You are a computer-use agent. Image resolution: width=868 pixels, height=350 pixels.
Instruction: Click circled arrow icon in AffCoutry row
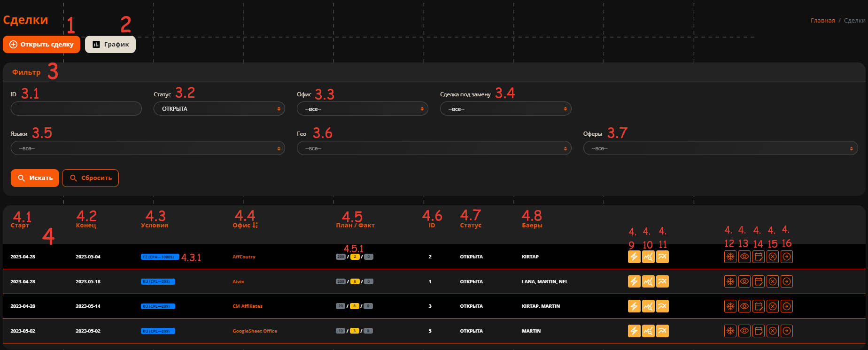[x=787, y=257]
